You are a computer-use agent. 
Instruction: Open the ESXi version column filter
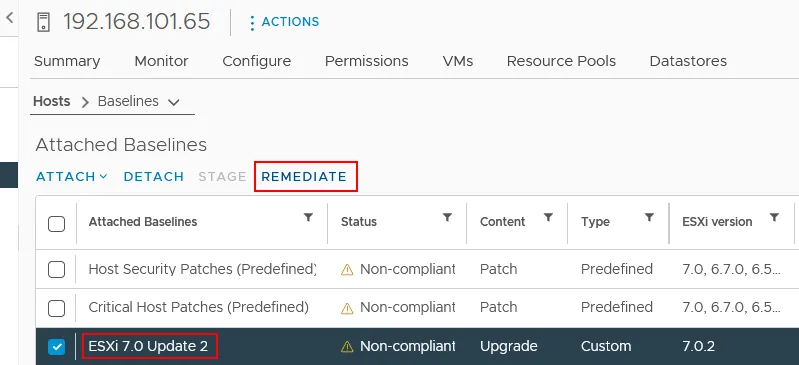click(774, 218)
